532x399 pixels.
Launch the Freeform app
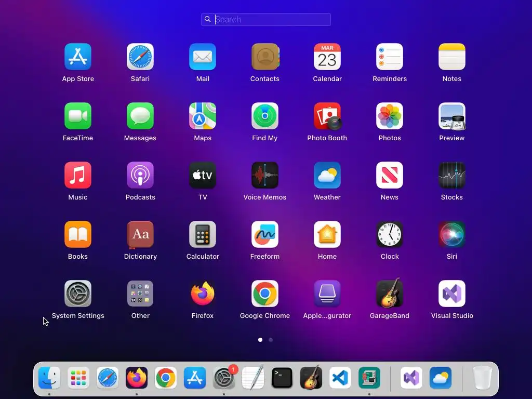265,234
